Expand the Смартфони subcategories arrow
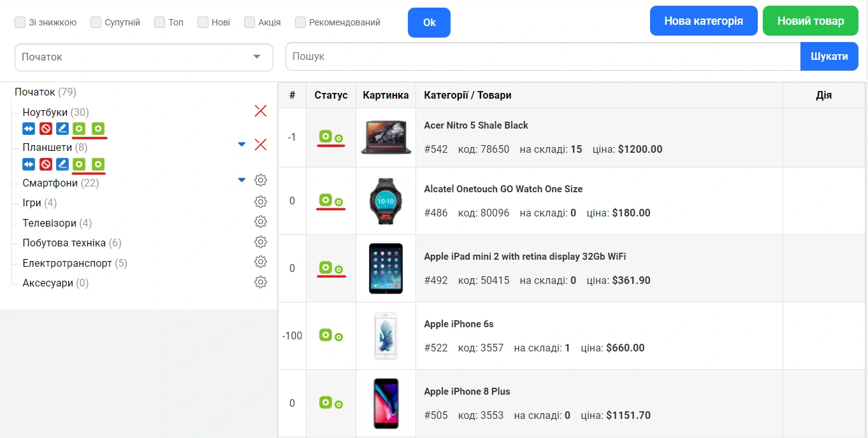Viewport: 868px width, 438px height. tap(242, 180)
